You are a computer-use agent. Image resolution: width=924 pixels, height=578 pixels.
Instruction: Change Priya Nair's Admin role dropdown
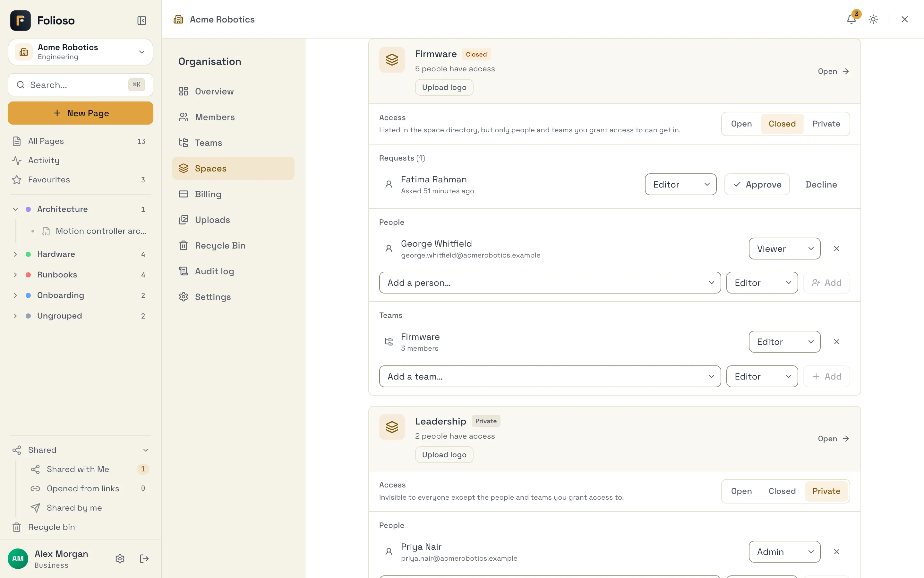point(784,552)
